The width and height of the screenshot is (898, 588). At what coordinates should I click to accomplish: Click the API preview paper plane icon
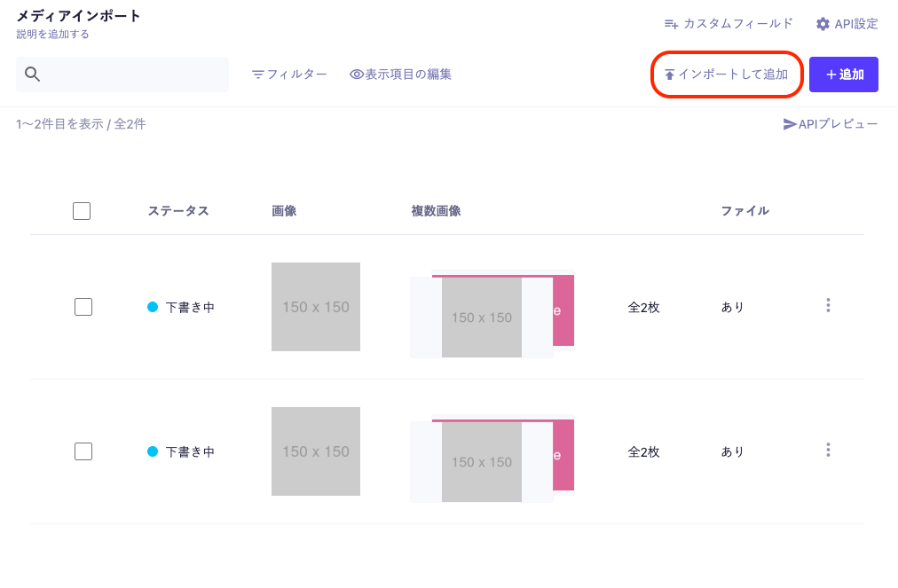(x=790, y=124)
